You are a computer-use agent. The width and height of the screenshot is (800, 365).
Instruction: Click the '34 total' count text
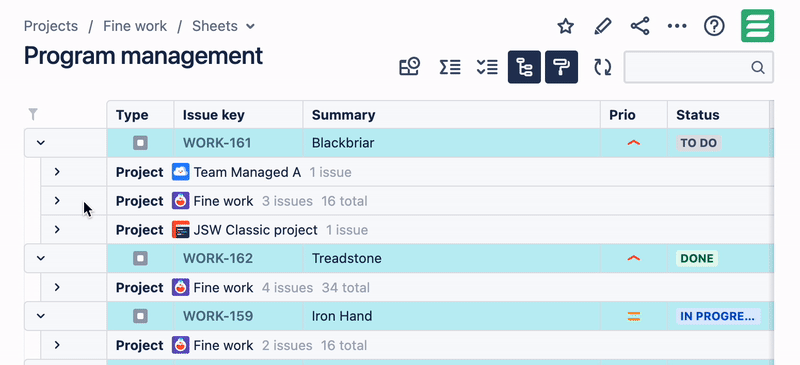pos(345,287)
